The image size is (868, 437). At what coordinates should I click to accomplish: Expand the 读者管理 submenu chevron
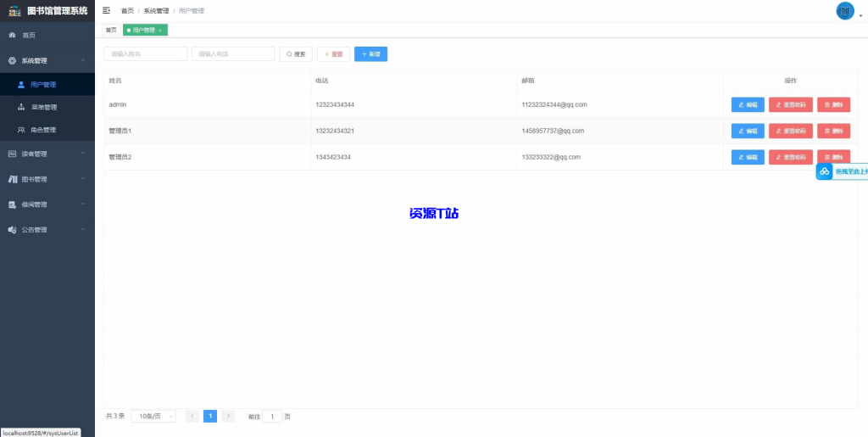pyautogui.click(x=83, y=154)
